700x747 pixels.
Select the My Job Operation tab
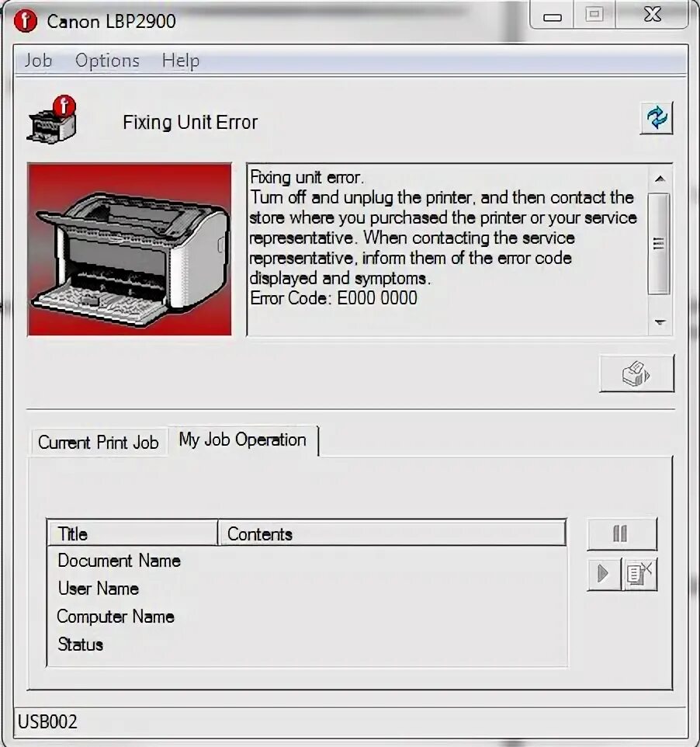tap(243, 440)
